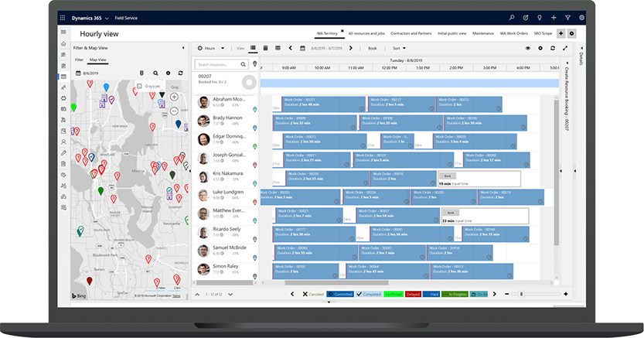Screen dimensions: 644x338
Task: Switch to Contractors and Partners tab
Action: (x=409, y=34)
